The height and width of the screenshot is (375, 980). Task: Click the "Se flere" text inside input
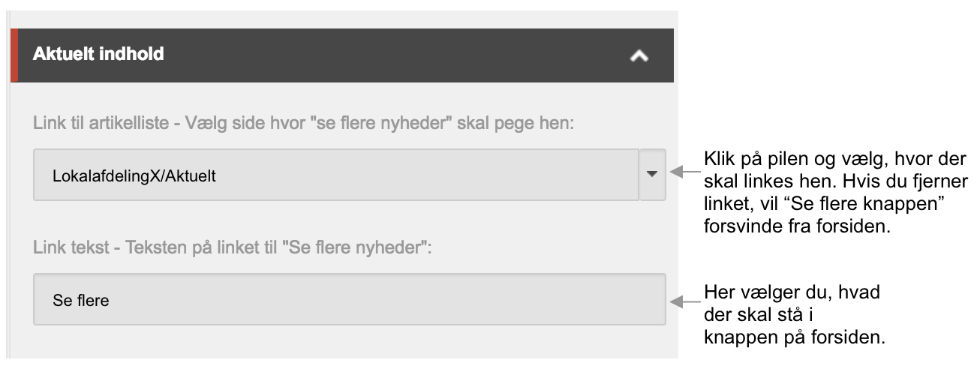click(x=81, y=301)
